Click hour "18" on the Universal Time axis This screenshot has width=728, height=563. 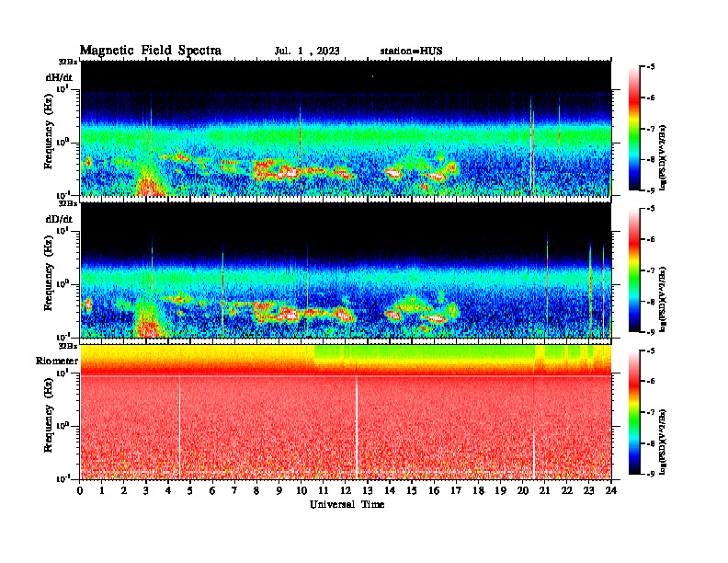pos(478,490)
